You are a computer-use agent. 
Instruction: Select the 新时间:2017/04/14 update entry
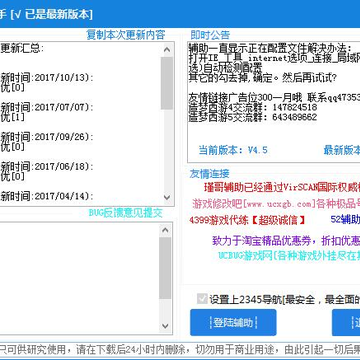47,196
